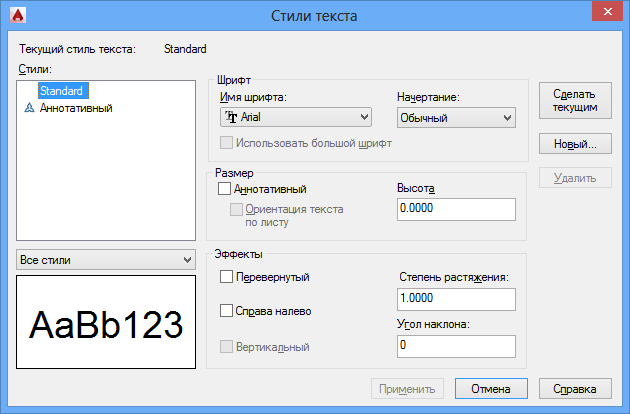The image size is (630, 414).
Task: Enable the Справа налево checkbox
Action: 226,310
